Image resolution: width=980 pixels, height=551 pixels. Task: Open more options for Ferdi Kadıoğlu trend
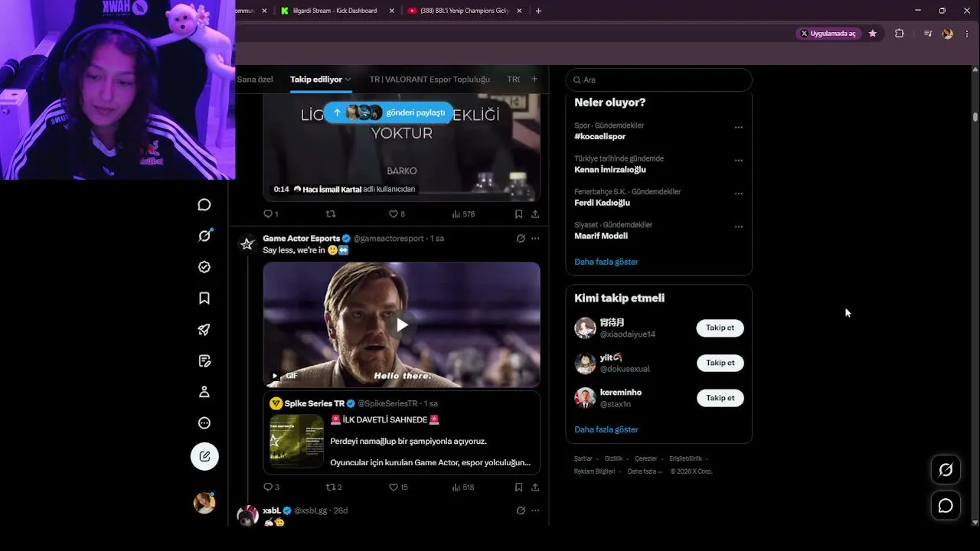click(738, 194)
